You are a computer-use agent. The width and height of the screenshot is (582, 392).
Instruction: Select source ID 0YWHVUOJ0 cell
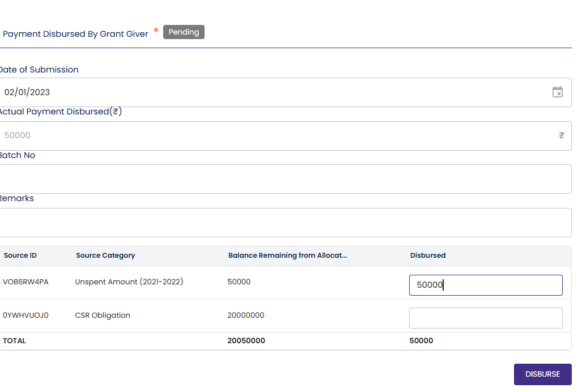point(26,316)
